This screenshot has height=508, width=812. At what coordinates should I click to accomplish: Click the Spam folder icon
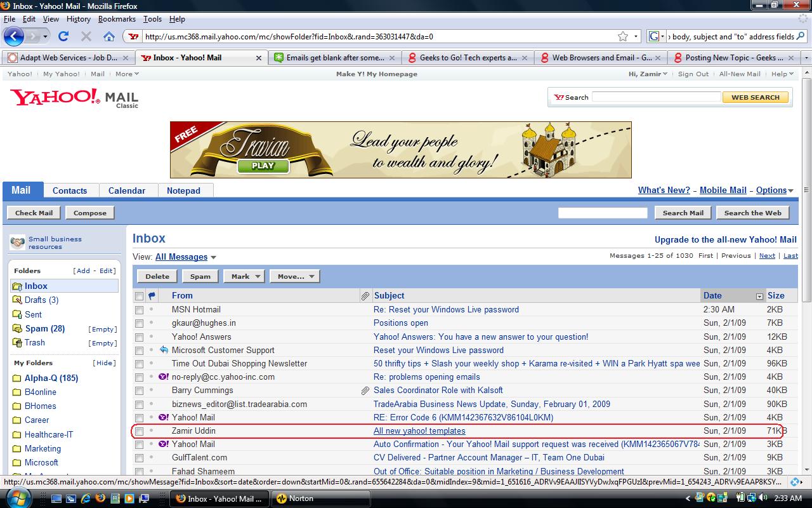point(17,329)
